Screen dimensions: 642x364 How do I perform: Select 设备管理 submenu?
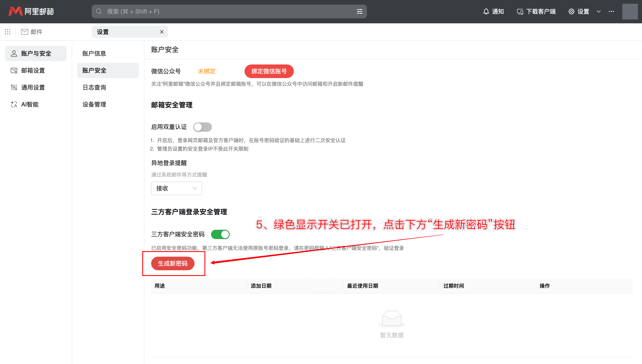108,104
